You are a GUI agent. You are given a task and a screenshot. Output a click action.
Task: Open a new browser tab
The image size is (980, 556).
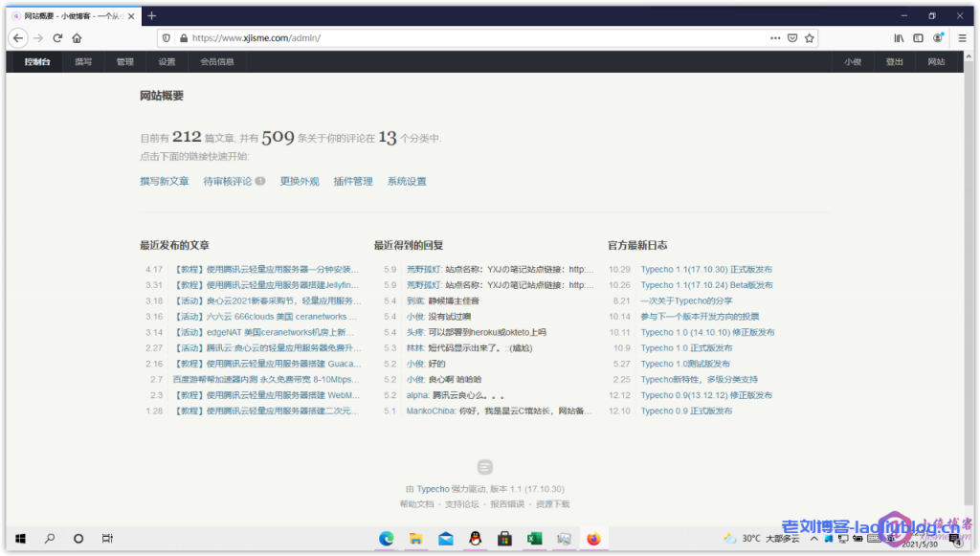tap(152, 15)
